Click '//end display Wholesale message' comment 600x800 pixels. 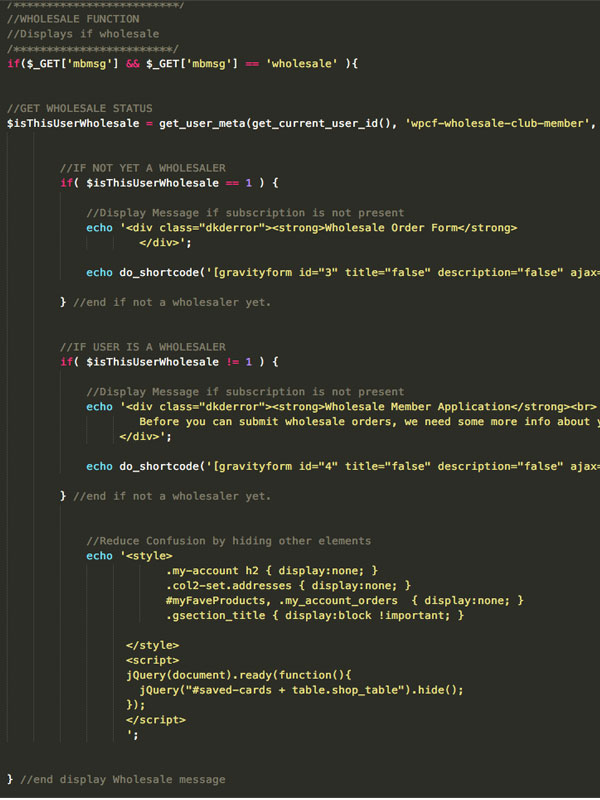[x=122, y=780]
